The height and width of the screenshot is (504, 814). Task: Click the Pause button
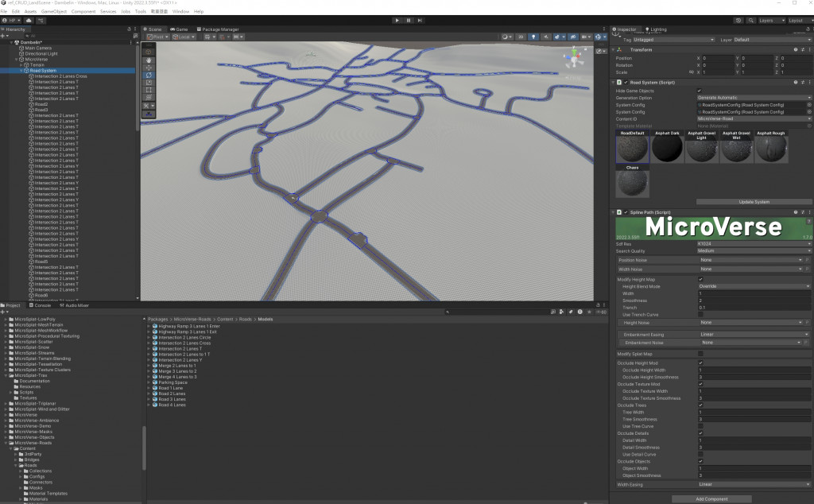tap(409, 20)
